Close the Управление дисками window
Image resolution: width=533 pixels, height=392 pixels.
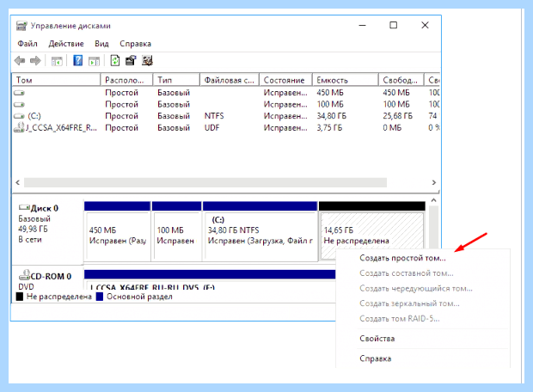425,25
